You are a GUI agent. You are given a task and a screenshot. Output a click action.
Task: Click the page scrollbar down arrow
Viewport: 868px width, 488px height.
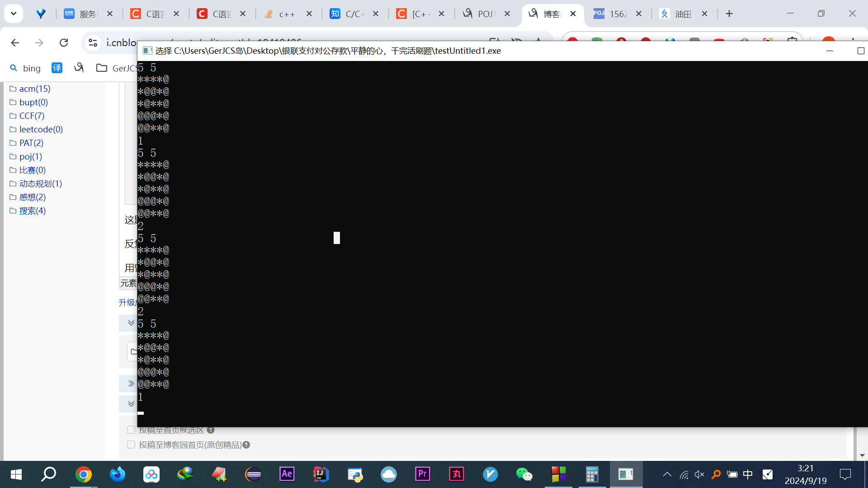tap(862, 455)
